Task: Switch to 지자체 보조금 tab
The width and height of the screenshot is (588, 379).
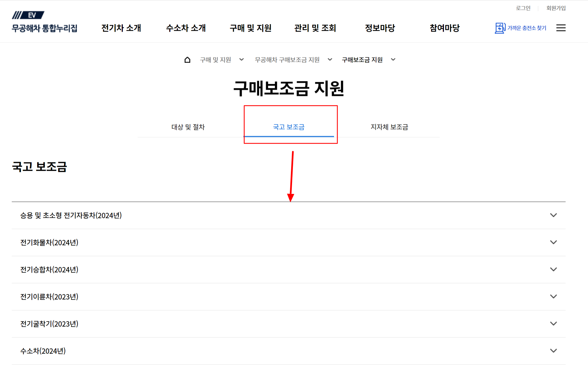Action: (389, 127)
